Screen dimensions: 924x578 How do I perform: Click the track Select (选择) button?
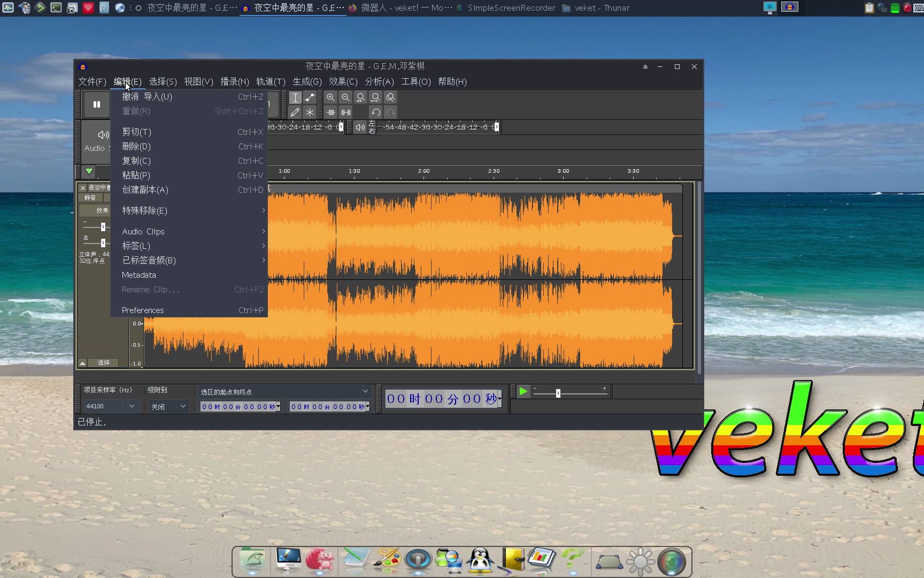point(103,363)
